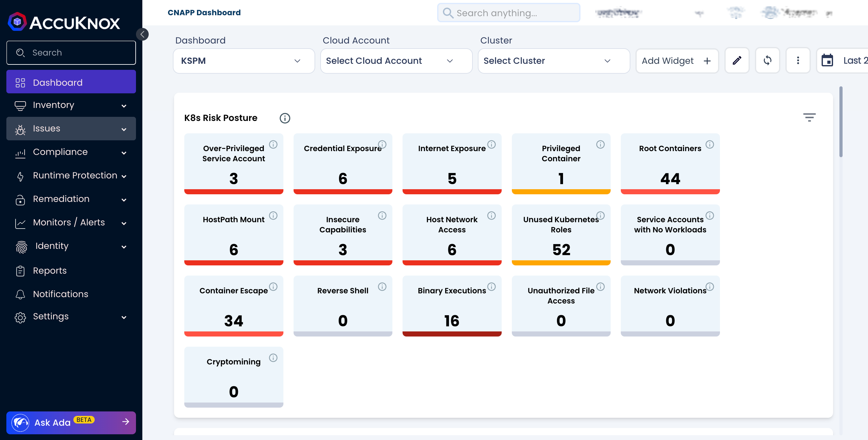Click the edit pencil icon
The width and height of the screenshot is (868, 440).
(x=736, y=61)
